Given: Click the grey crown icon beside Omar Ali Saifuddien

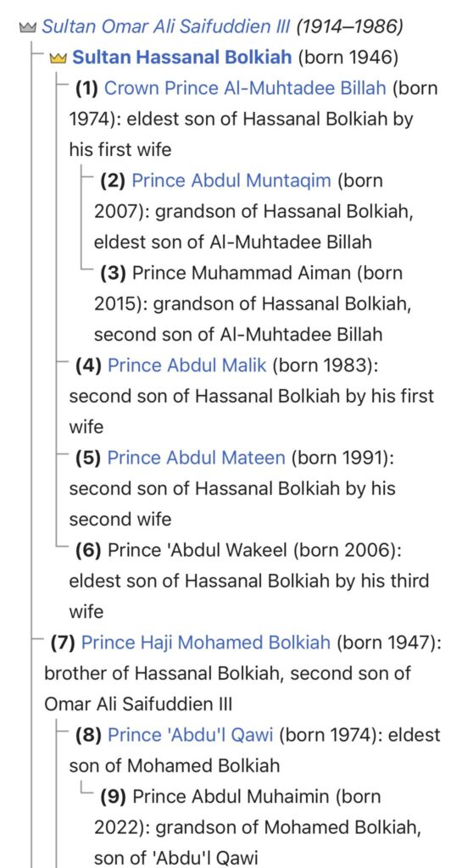Looking at the screenshot, I should tap(28, 26).
